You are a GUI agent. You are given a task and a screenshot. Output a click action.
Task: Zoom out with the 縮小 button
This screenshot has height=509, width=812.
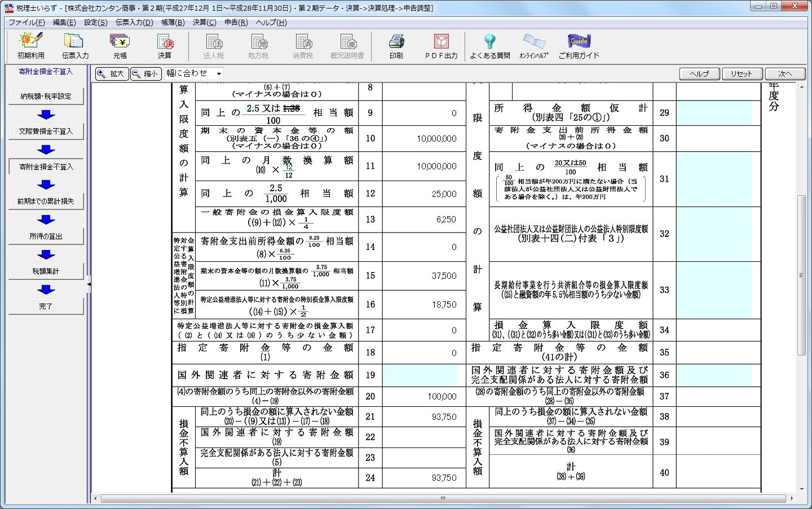tap(145, 73)
